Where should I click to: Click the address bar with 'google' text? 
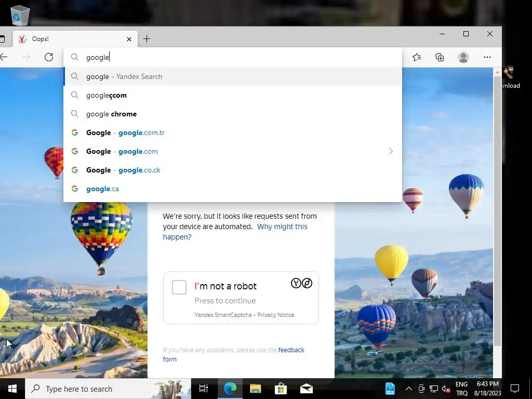(232, 57)
